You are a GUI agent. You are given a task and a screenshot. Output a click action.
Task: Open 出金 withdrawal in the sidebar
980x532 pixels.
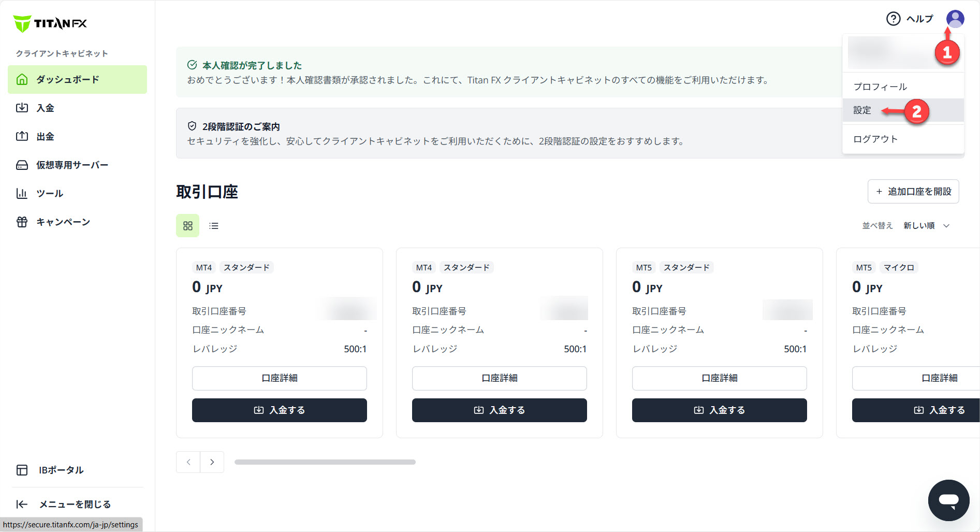(x=46, y=136)
